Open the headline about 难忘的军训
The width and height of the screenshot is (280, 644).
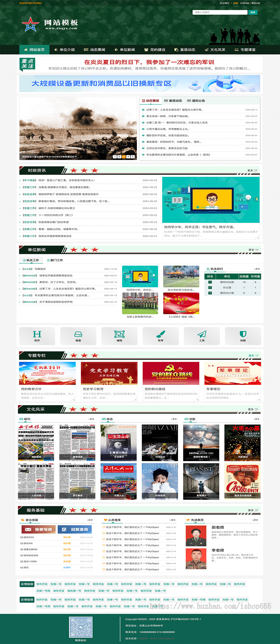click(x=149, y=62)
